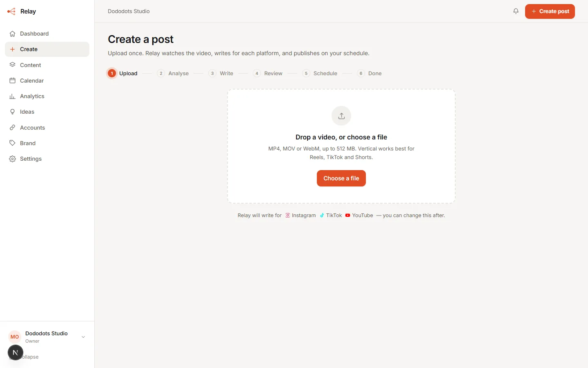Go to the Analyse step
Viewport: 588px width, 368px height.
[173, 73]
